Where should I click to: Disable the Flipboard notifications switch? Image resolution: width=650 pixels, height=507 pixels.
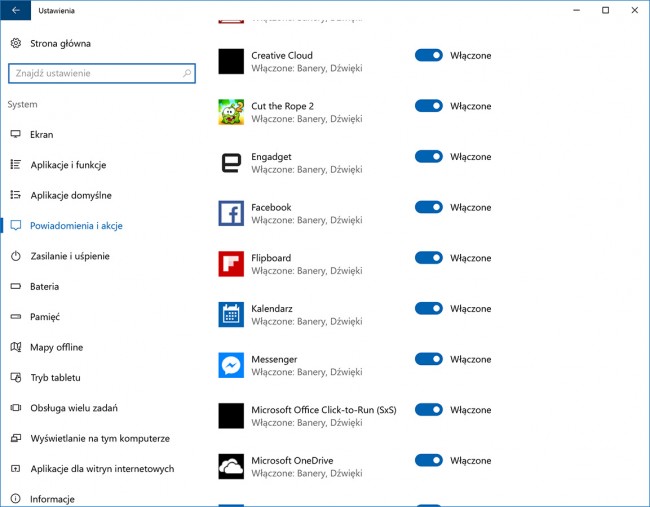[x=429, y=257]
